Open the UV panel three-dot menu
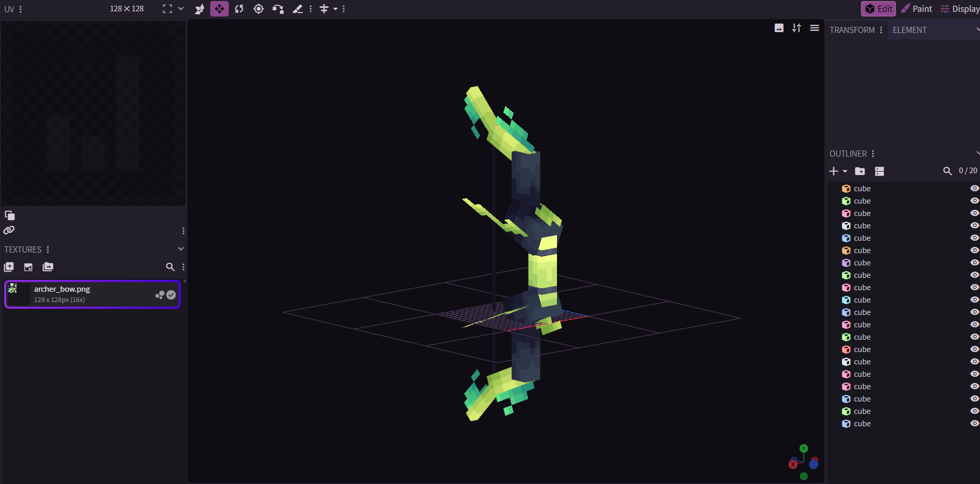980x484 pixels. pyautogui.click(x=21, y=9)
